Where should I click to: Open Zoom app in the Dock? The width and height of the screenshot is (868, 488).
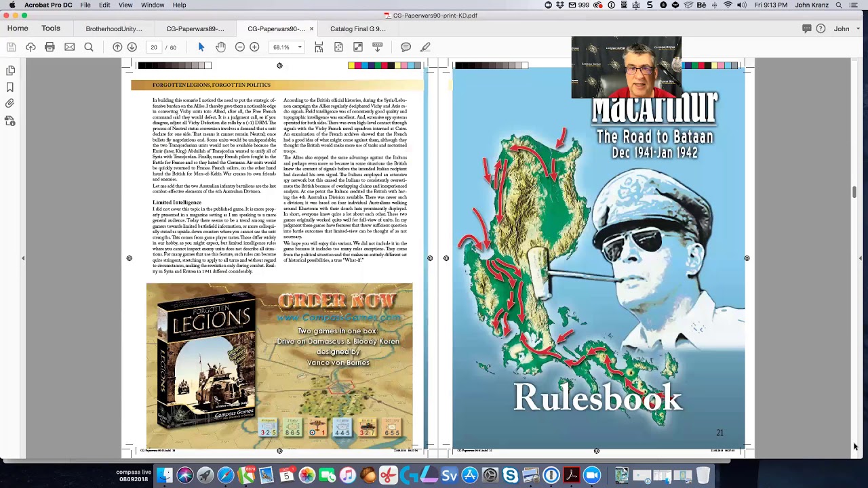[592, 476]
